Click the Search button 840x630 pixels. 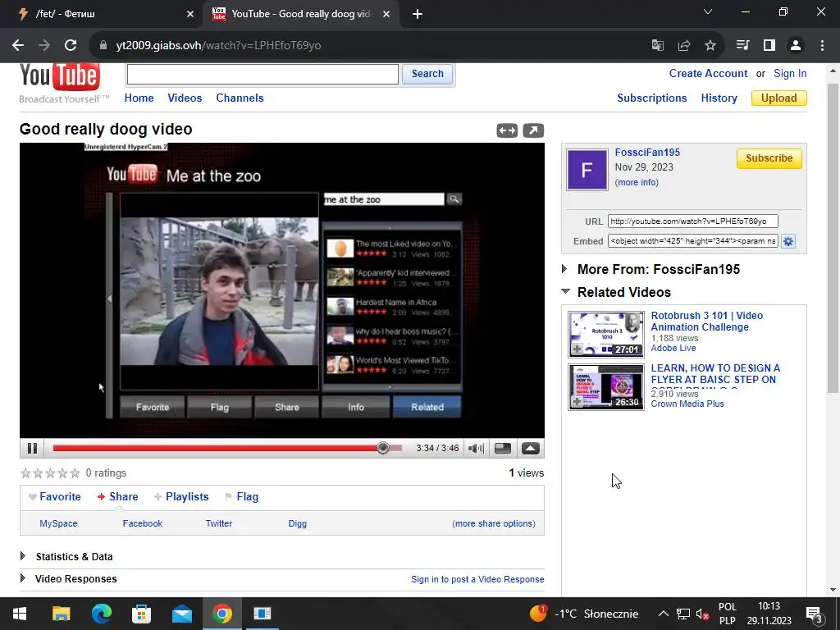tap(427, 74)
